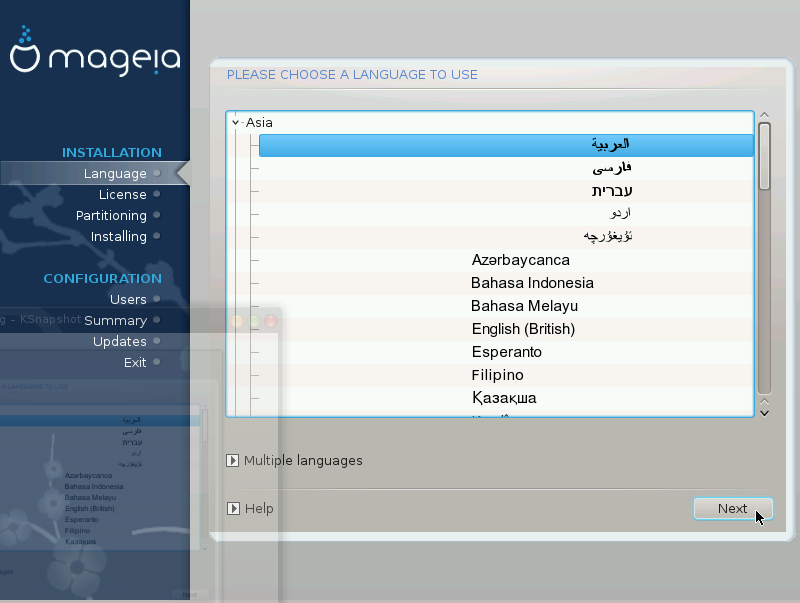This screenshot has width=800, height=603.
Task: Click the Next button
Action: pyautogui.click(x=733, y=509)
